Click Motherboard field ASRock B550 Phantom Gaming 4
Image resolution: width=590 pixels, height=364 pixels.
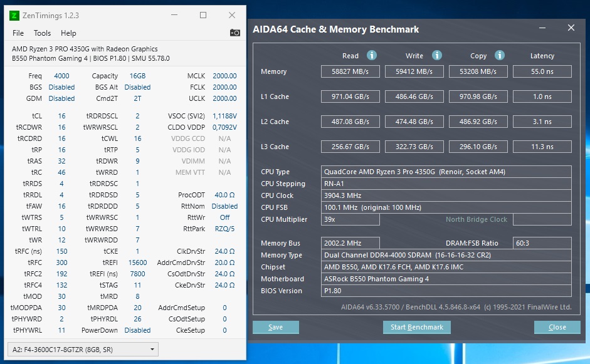[446, 279]
